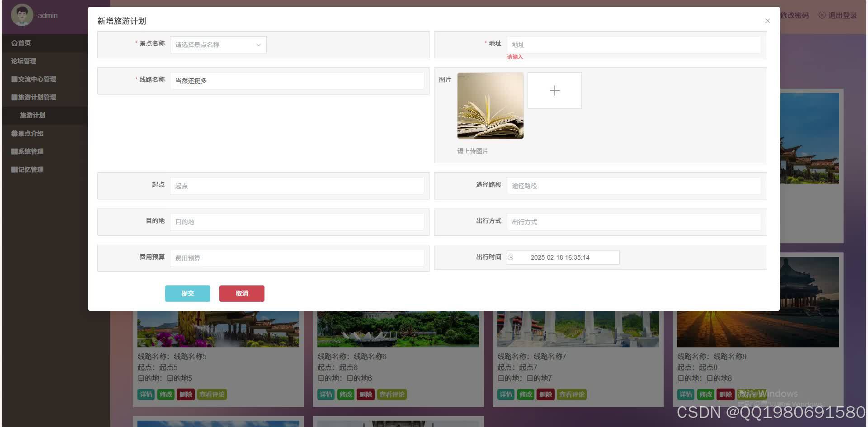Click the uploaded book image thumbnail
This screenshot has width=868, height=427.
(x=491, y=106)
